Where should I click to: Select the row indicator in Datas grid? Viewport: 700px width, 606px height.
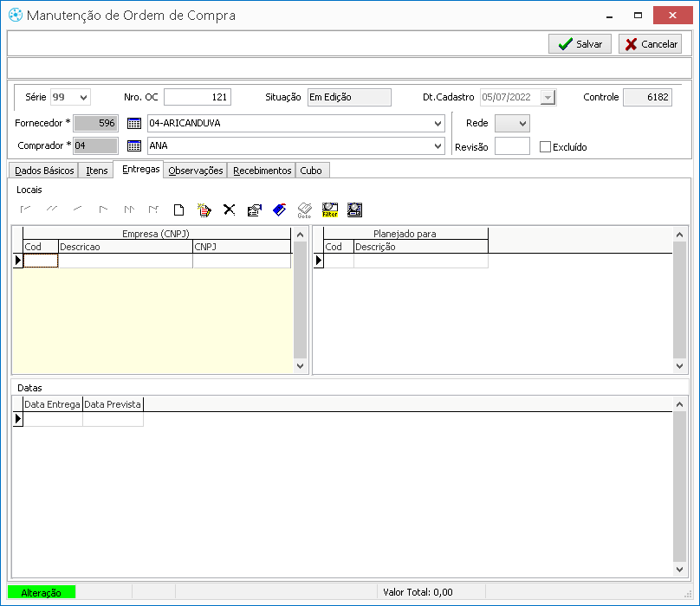click(18, 419)
